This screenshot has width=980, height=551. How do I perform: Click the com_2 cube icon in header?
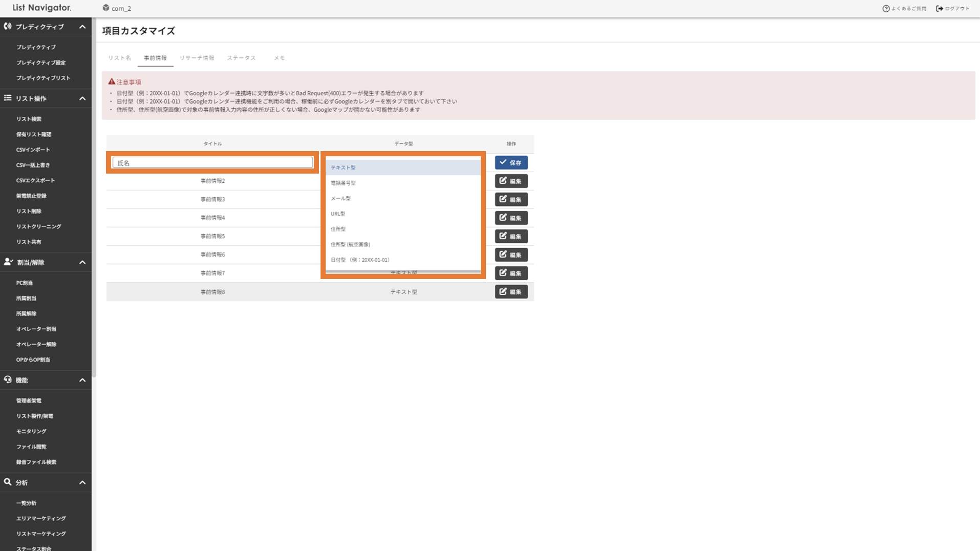[106, 8]
